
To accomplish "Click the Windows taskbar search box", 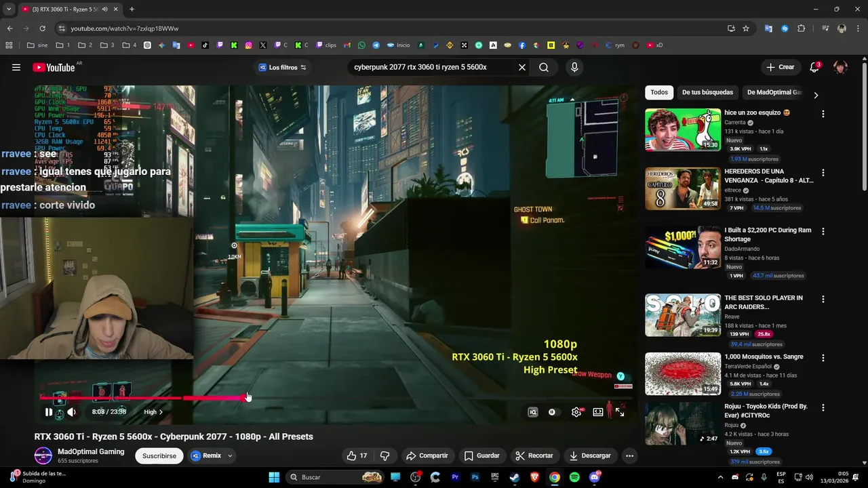I will pyautogui.click(x=336, y=477).
